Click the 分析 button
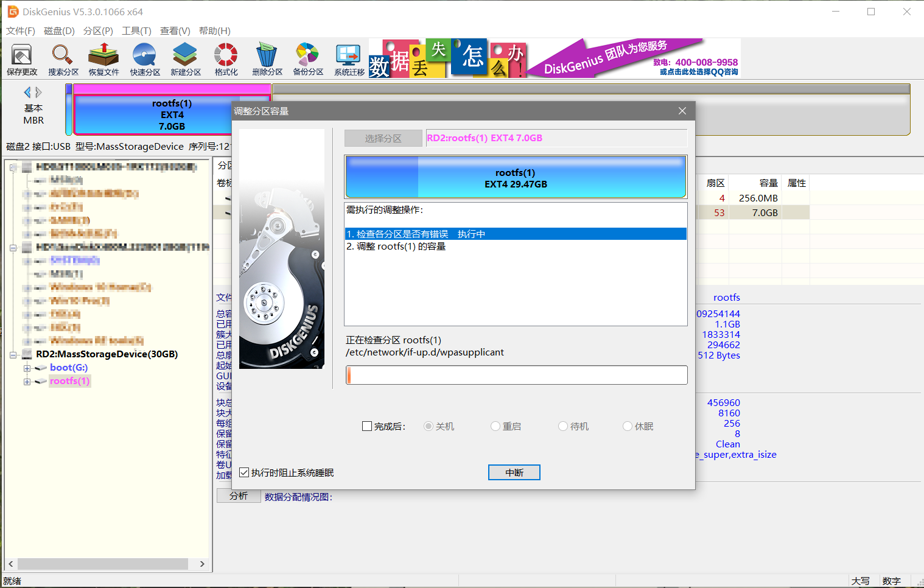Screen dimensions: 924x588 [239, 496]
